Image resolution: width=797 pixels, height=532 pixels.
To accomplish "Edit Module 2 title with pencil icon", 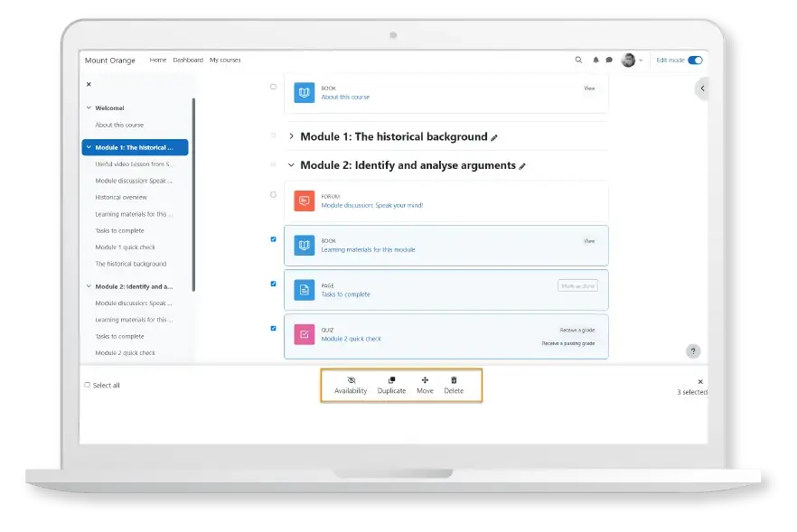I will 522,166.
